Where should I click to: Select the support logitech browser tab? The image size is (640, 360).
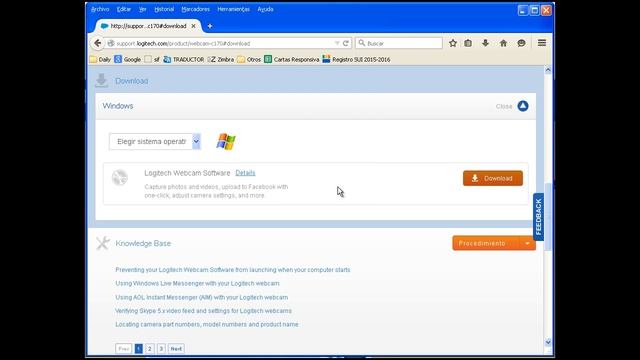click(x=148, y=26)
